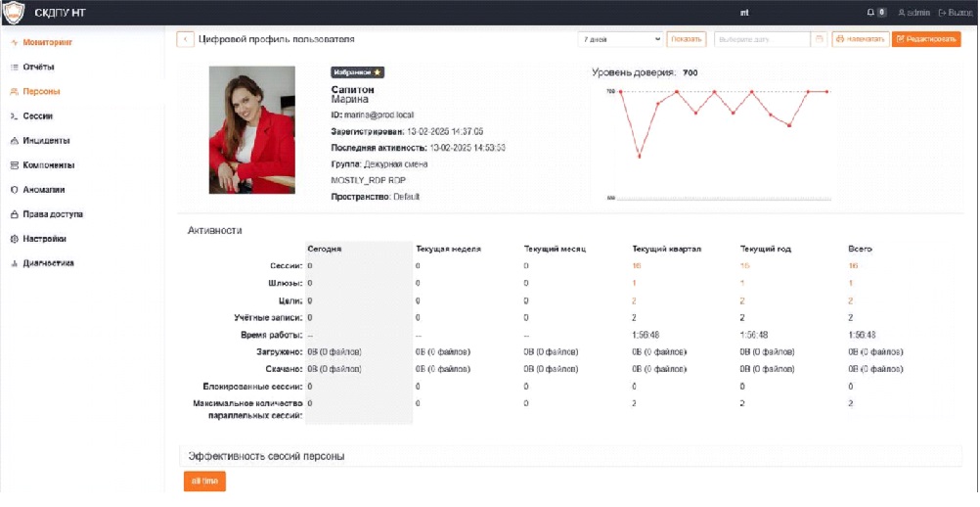Expand the Эффективность сессий персоны section
The image size is (980, 507).
(x=266, y=456)
